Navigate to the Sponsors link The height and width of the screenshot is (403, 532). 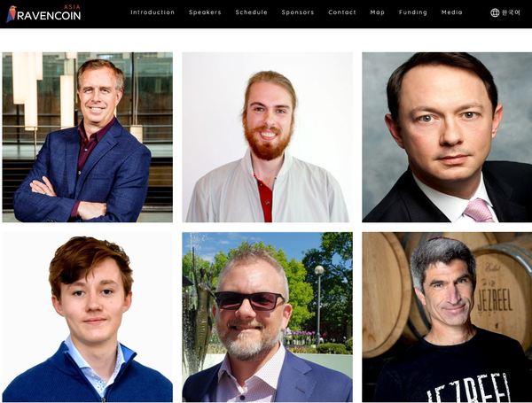tap(298, 12)
